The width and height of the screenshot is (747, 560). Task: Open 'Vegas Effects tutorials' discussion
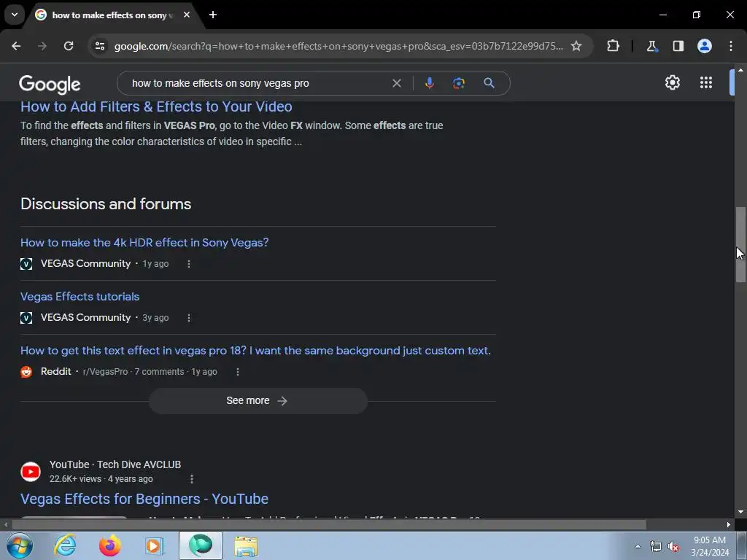click(80, 297)
